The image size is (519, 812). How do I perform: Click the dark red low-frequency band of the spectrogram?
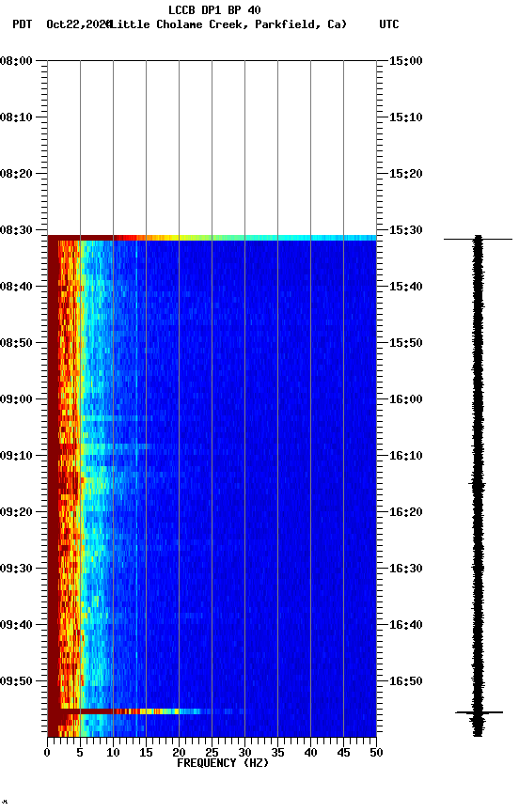53,486
